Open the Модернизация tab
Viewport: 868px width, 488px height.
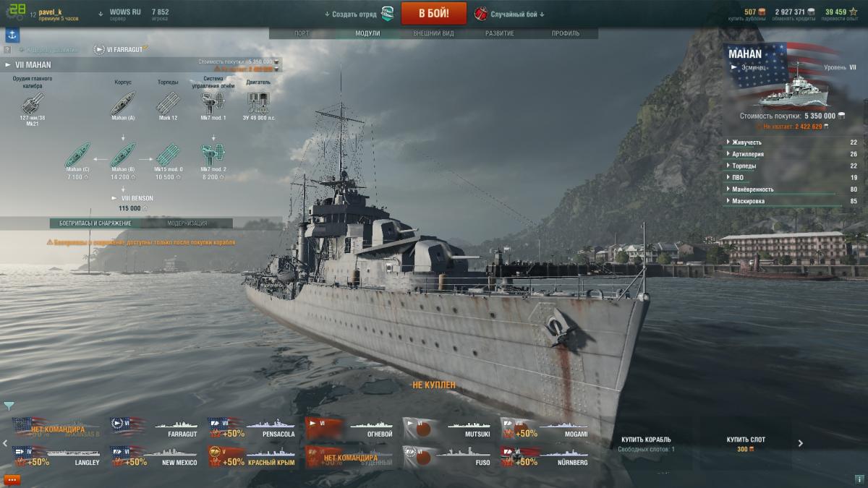[187, 223]
